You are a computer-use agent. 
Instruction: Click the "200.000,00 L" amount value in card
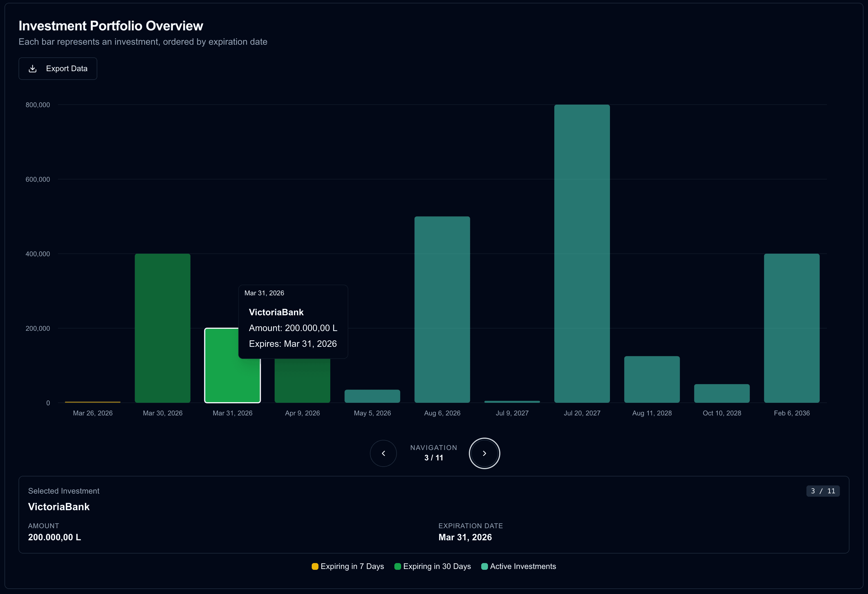click(55, 537)
